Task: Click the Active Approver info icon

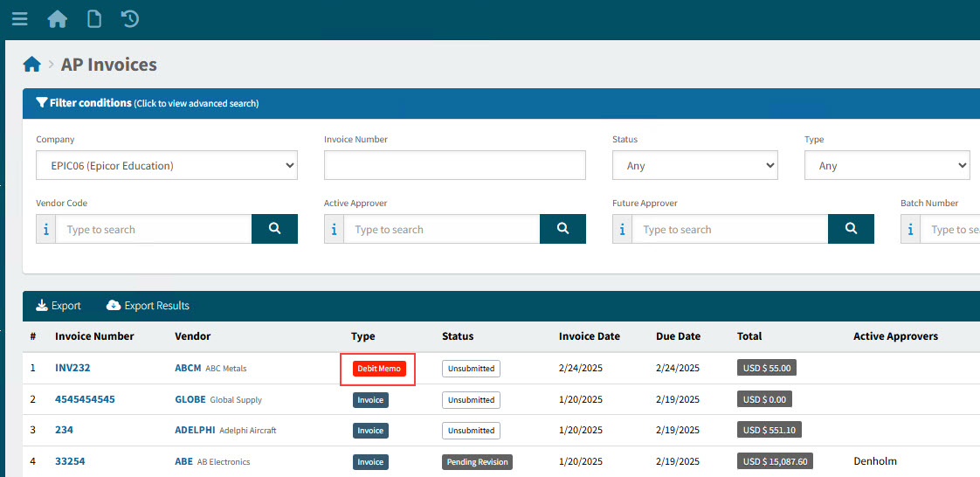Action: click(334, 230)
